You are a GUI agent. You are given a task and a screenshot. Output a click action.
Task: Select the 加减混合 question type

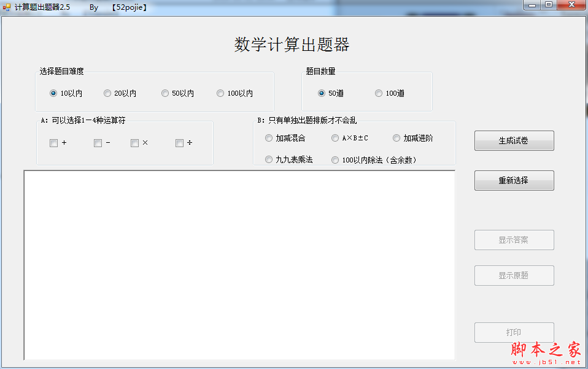pyautogui.click(x=269, y=139)
